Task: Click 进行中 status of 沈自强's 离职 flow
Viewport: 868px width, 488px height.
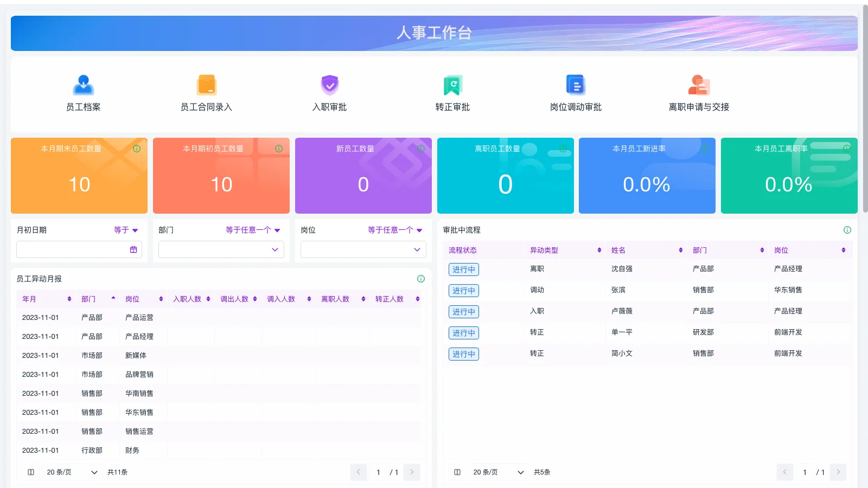Action: 463,269
